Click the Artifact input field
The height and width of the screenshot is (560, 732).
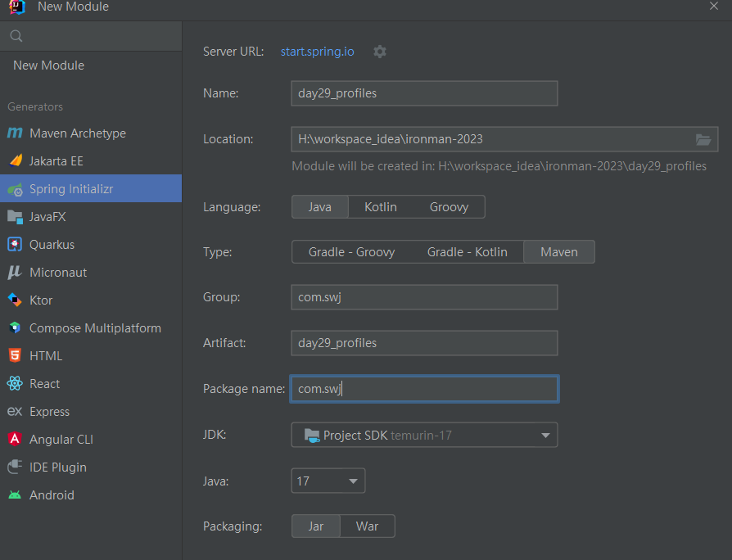424,343
